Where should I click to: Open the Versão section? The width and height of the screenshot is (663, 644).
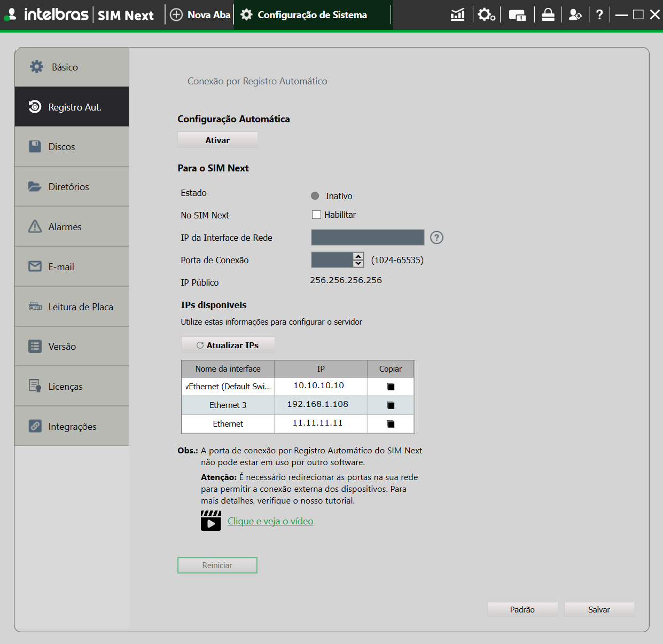click(72, 346)
